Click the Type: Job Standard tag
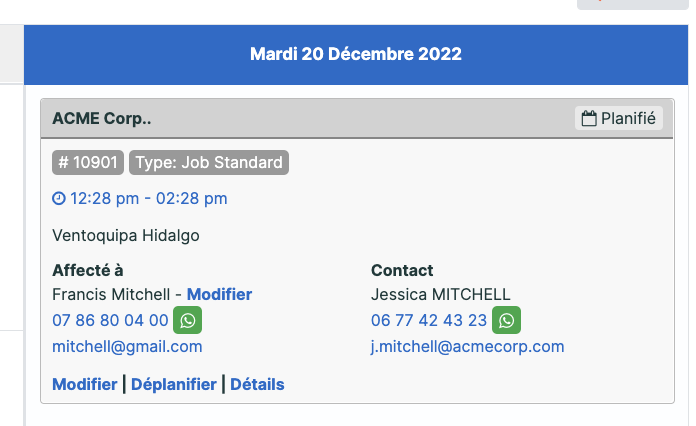The height and width of the screenshot is (426, 696). (209, 162)
